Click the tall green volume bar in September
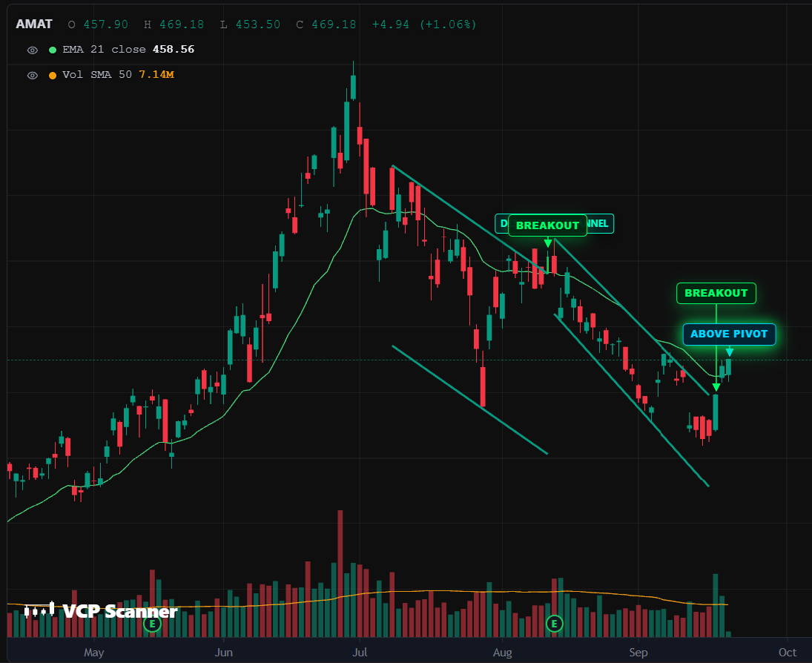 716,605
